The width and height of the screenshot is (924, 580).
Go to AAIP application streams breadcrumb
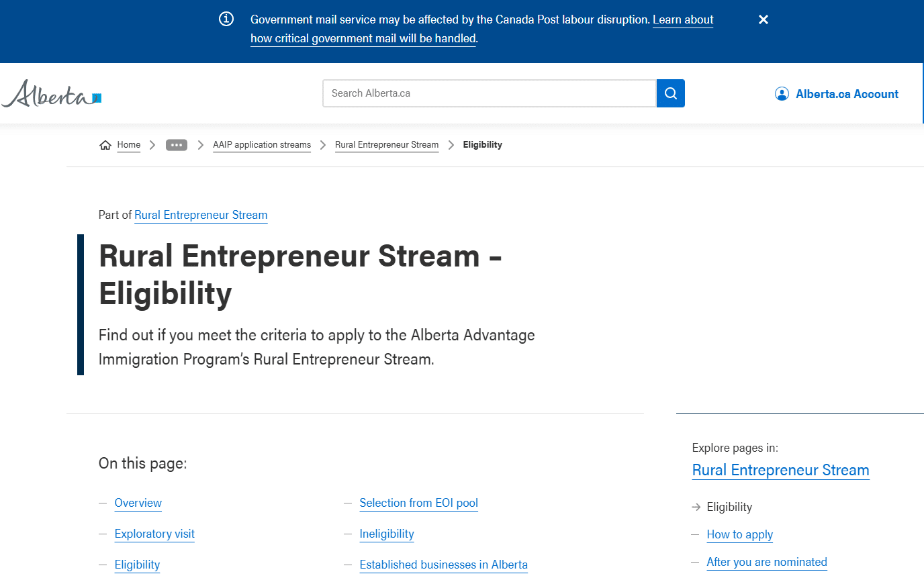coord(262,145)
